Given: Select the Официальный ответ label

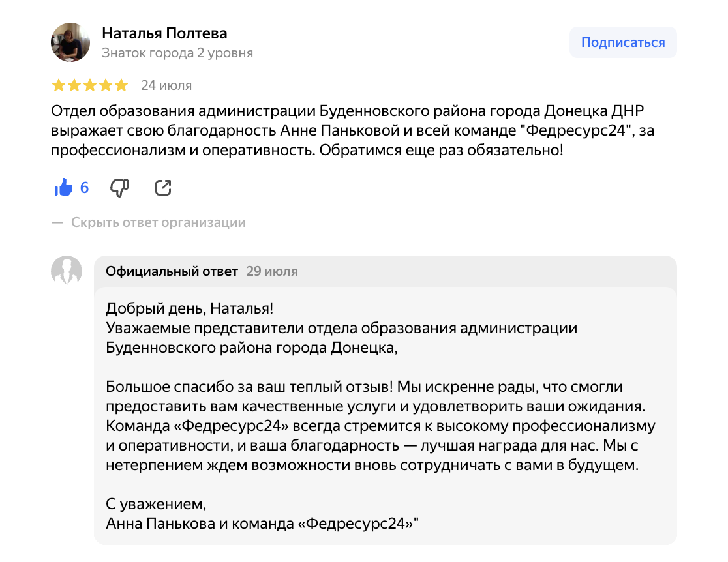Looking at the screenshot, I should click(x=171, y=271).
